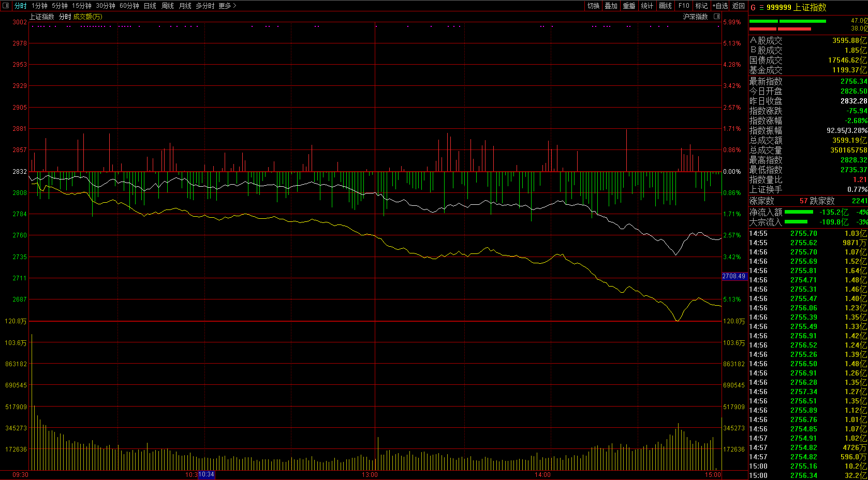Click the 跌家数 count 2241

point(859,201)
